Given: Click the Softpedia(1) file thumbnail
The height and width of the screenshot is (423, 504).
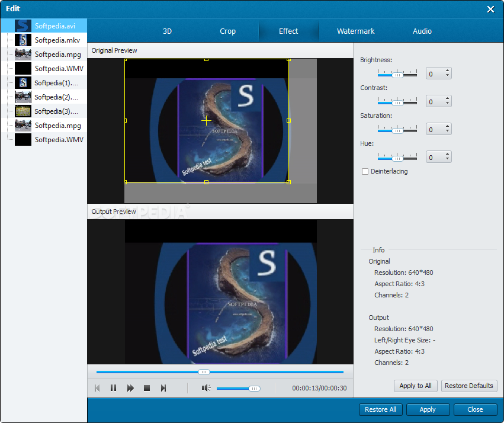Looking at the screenshot, I should point(23,82).
